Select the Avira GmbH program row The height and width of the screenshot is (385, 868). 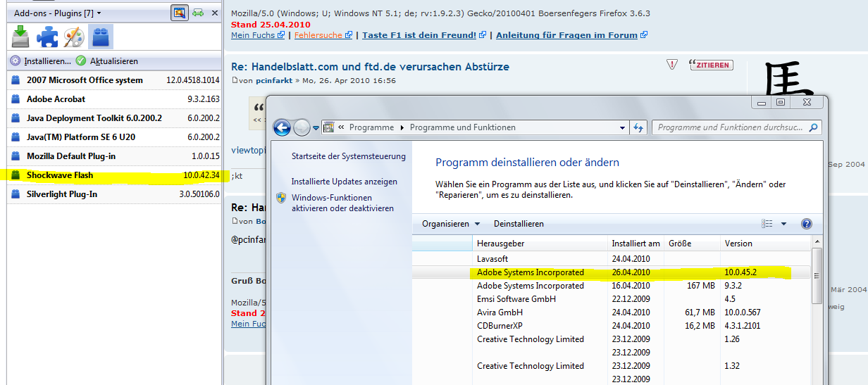(612, 313)
